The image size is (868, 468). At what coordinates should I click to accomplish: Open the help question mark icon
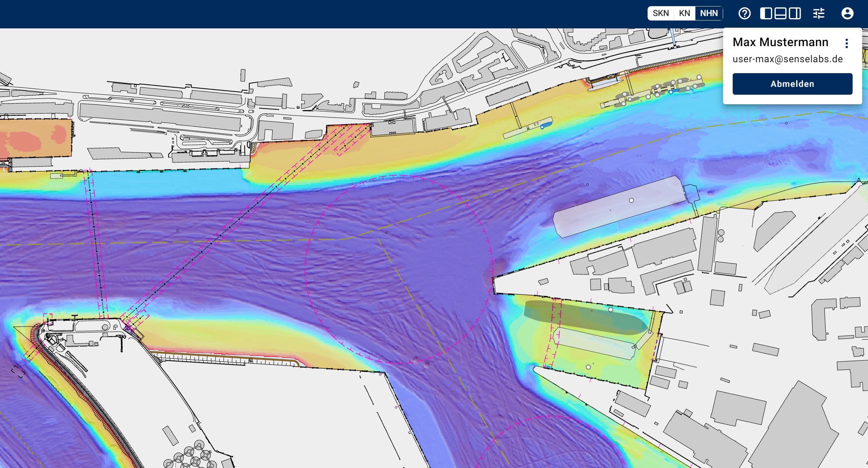point(744,13)
